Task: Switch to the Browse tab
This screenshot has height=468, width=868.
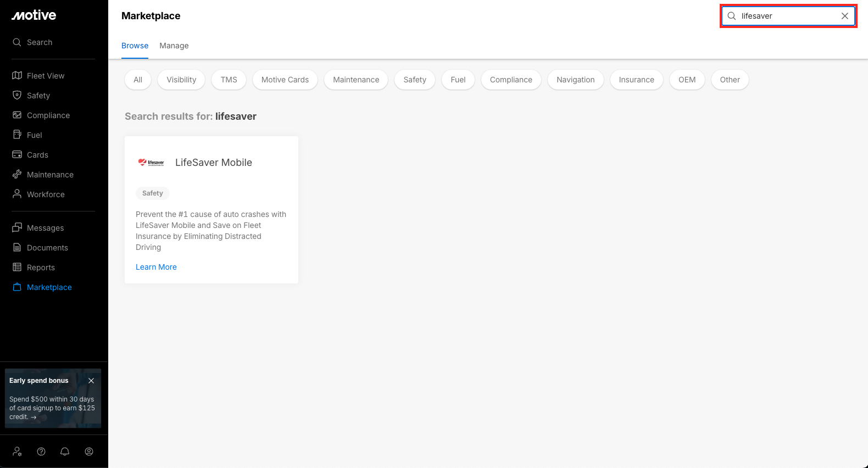Action: [x=135, y=46]
